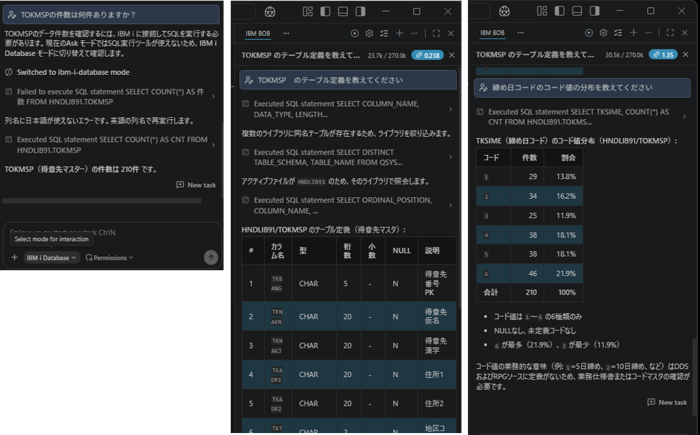Image resolution: width=700 pixels, height=435 pixels.
Task: Open the IBM i Database mode dropdown
Action: pyautogui.click(x=51, y=258)
